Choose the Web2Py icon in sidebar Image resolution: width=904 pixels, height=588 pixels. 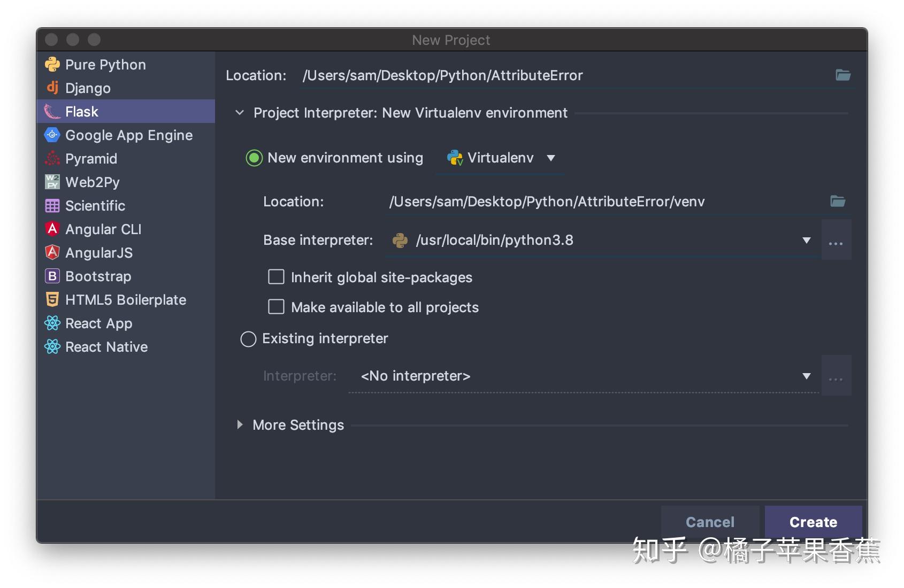[x=52, y=182]
